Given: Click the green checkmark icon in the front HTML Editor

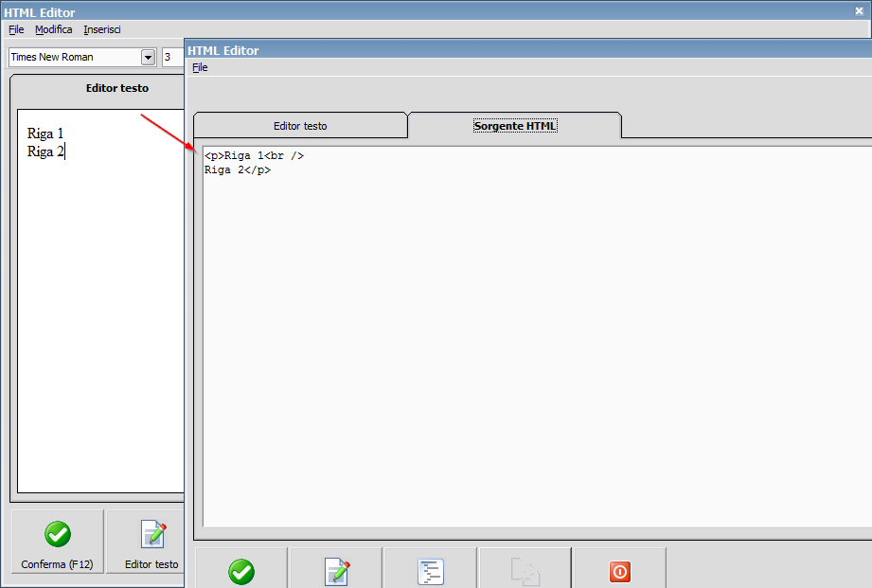Looking at the screenshot, I should (x=241, y=571).
